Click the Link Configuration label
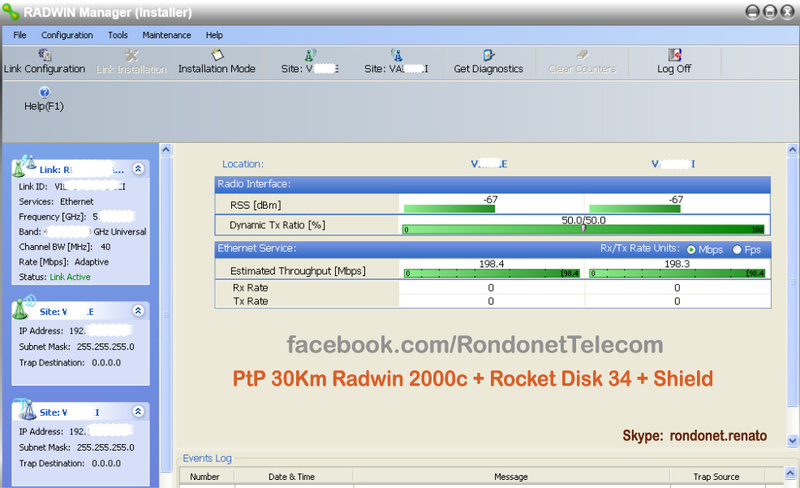 (x=44, y=69)
